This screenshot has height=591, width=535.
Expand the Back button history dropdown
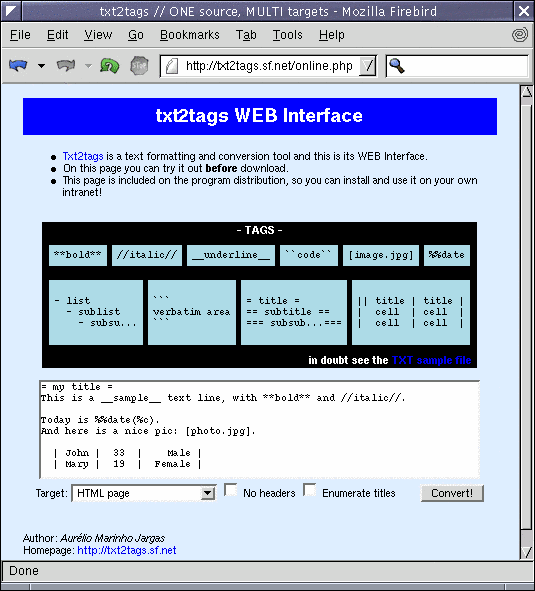pos(41,66)
